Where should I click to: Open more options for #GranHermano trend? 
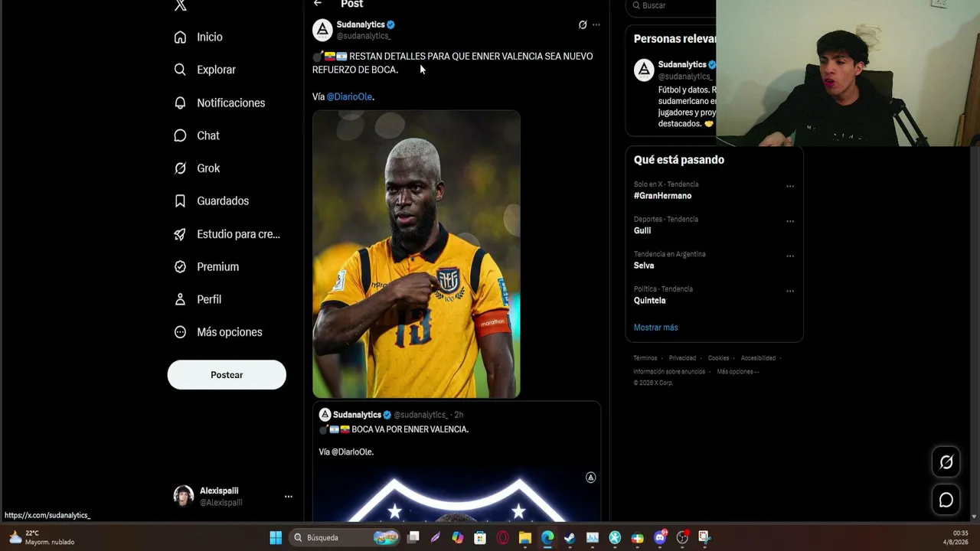point(790,187)
